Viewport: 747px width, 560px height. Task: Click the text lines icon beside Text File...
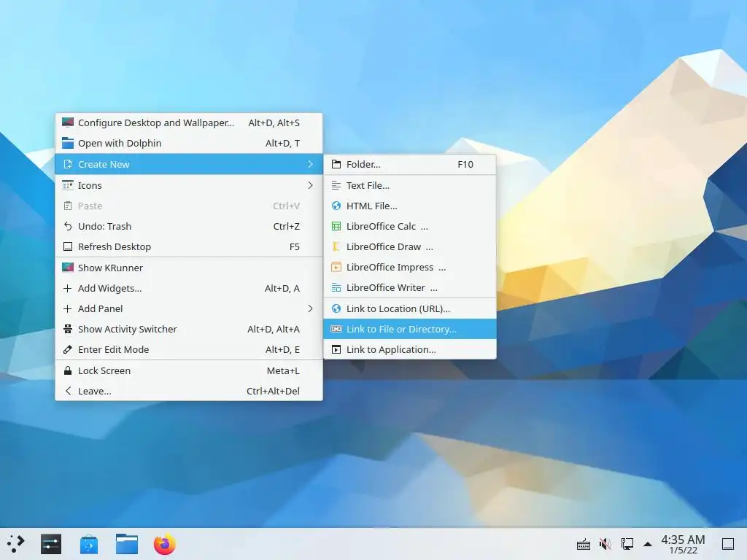pyautogui.click(x=336, y=185)
